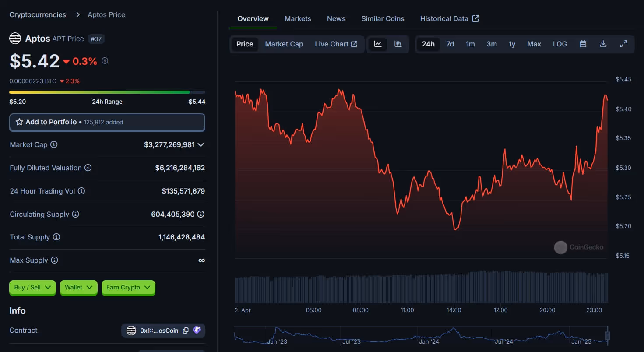Select the Market Cap chart toggle
644x352 pixels.
(284, 44)
